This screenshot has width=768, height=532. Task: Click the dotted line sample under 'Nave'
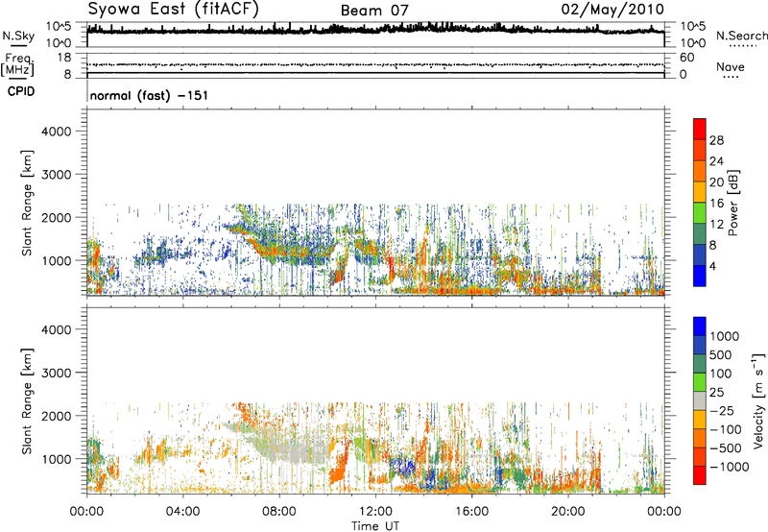point(731,77)
